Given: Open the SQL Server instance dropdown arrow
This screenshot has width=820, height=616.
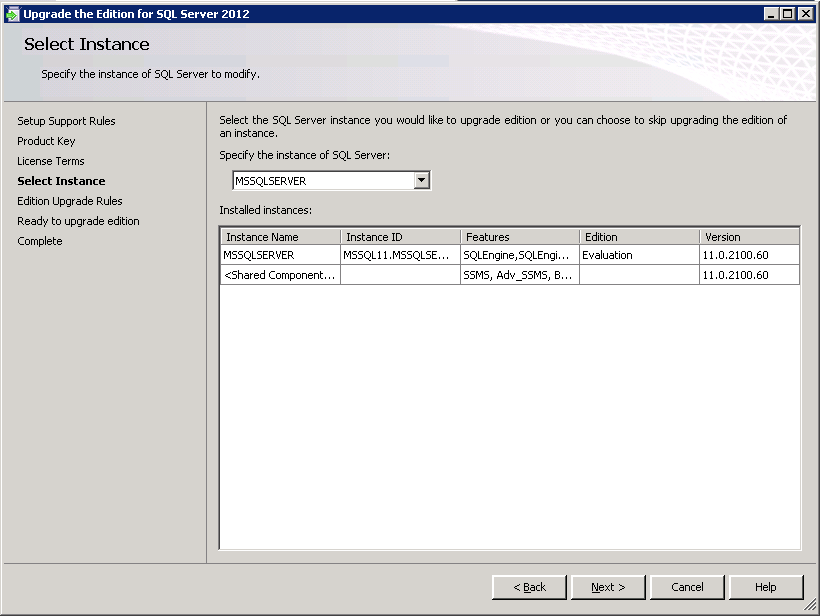Looking at the screenshot, I should tap(422, 180).
